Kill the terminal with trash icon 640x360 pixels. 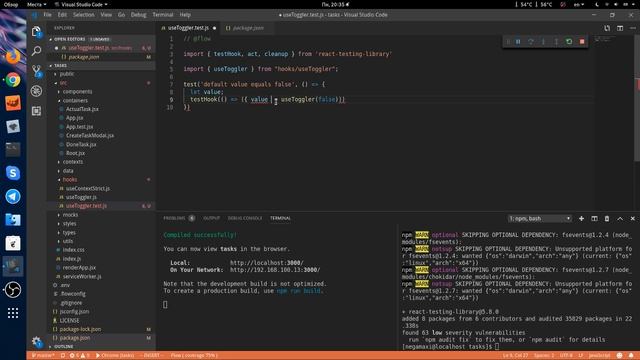tap(607, 219)
